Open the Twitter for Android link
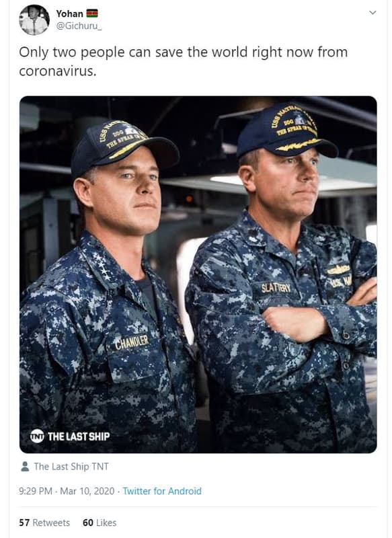The height and width of the screenshot is (538, 392). [162, 491]
